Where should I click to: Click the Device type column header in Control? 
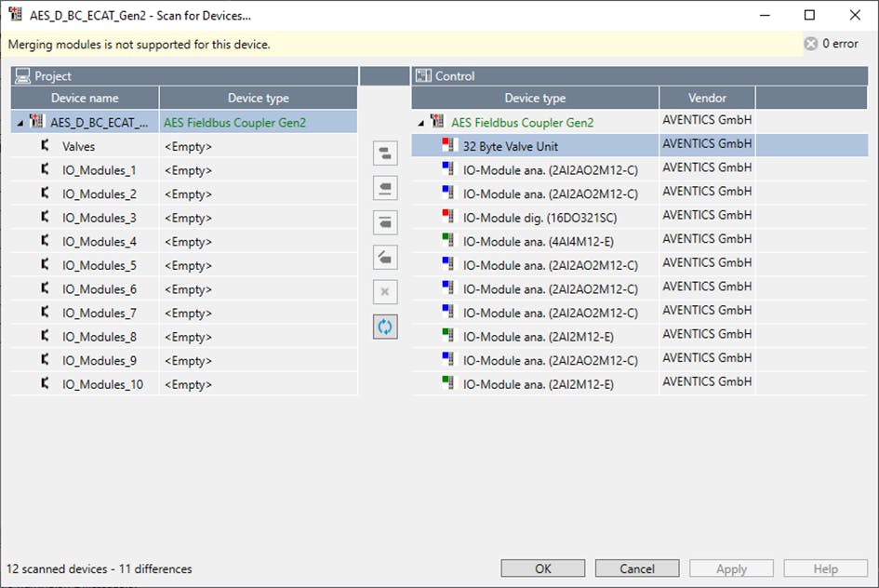pyautogui.click(x=536, y=98)
